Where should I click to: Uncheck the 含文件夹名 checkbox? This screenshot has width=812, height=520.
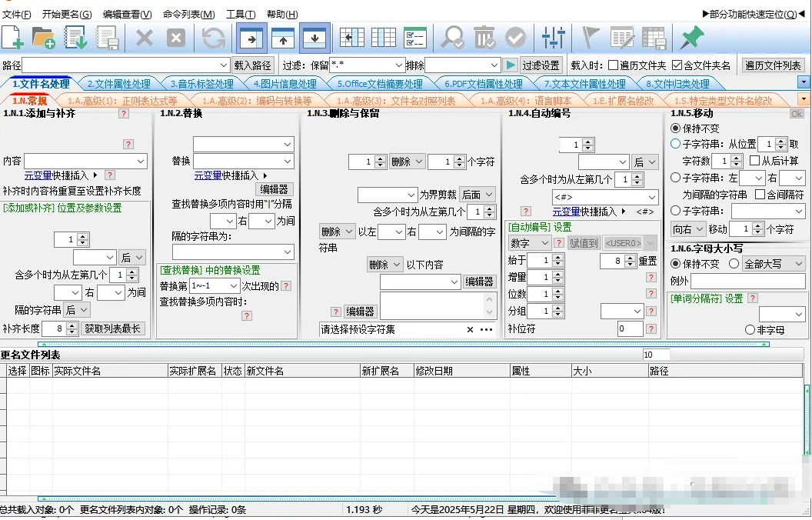pos(677,65)
